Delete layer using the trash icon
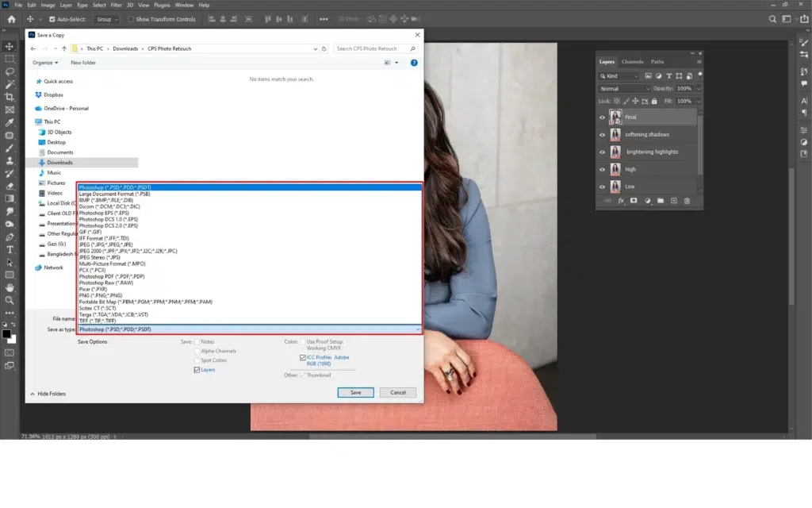Viewport: 812px width, 508px height. pos(687,201)
